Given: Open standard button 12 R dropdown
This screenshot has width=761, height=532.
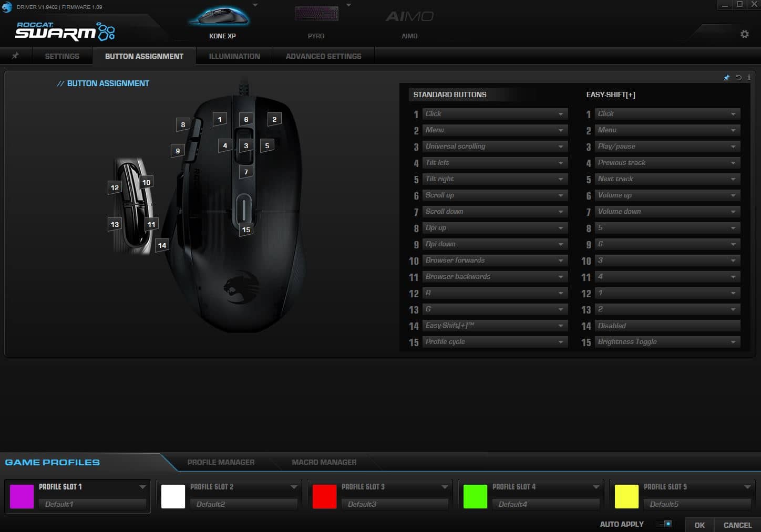Looking at the screenshot, I should click(x=495, y=293).
